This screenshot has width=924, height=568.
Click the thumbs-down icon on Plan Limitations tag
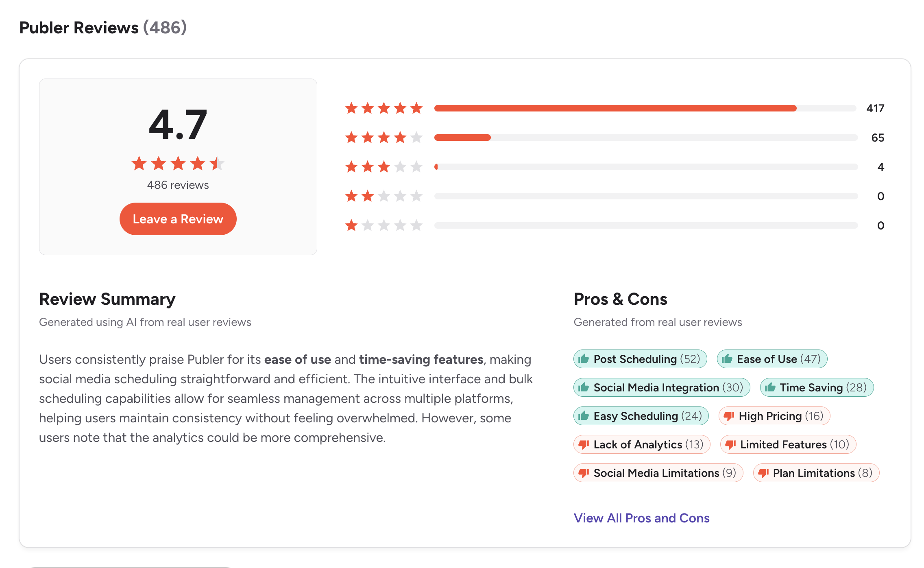763,473
